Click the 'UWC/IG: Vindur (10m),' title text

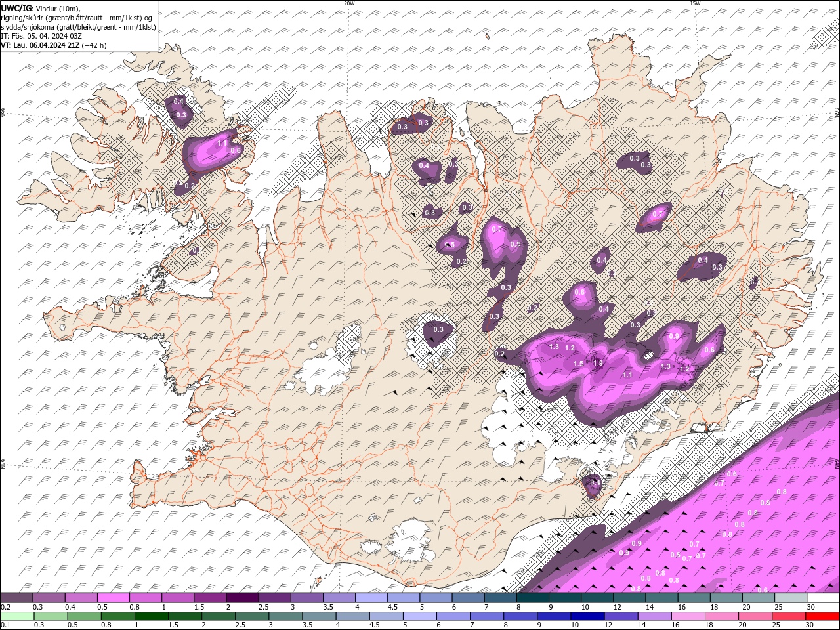point(40,8)
